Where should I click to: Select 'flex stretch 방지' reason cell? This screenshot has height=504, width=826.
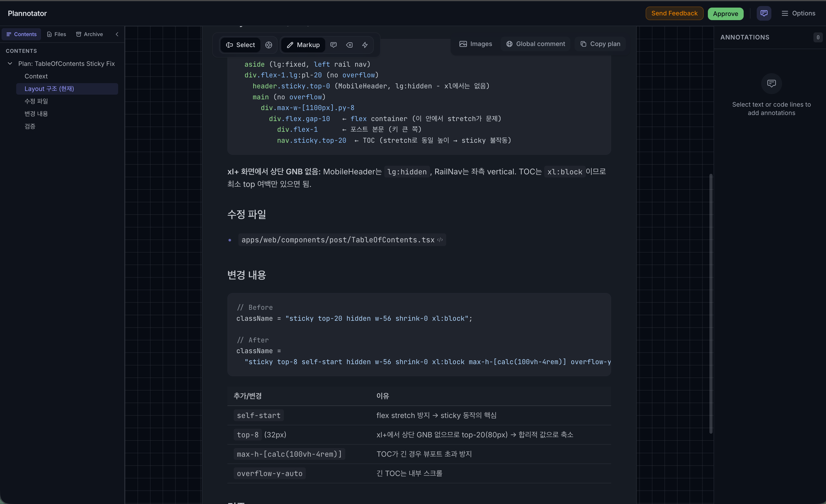[x=437, y=415]
